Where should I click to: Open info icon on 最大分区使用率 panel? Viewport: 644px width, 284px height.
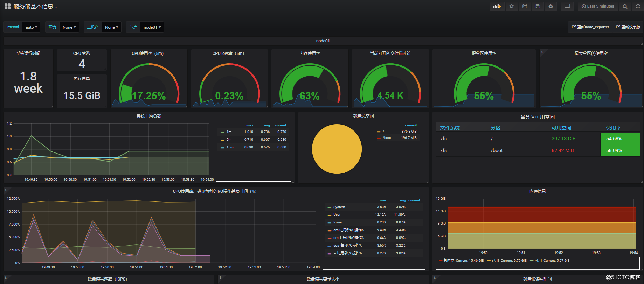pos(542,52)
